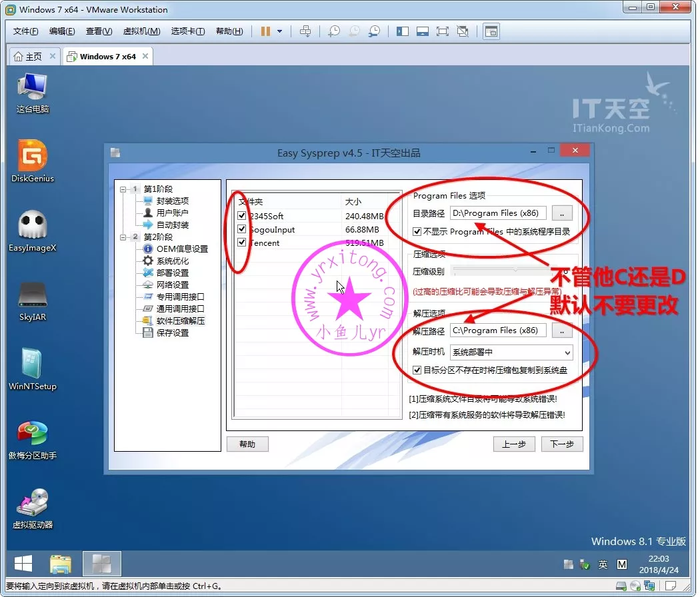Click the 解压路径 input field

pos(498,330)
